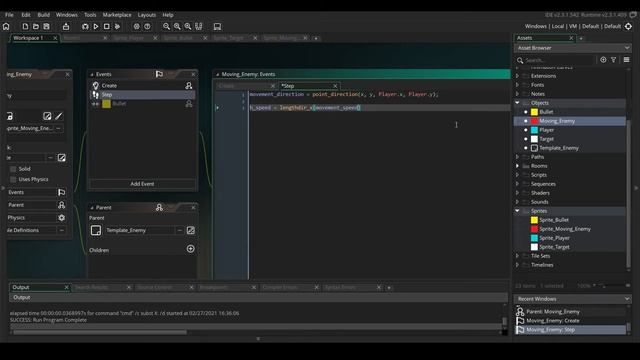Start the debugger using the bug icon
This screenshot has height=360, width=640.
85,27
